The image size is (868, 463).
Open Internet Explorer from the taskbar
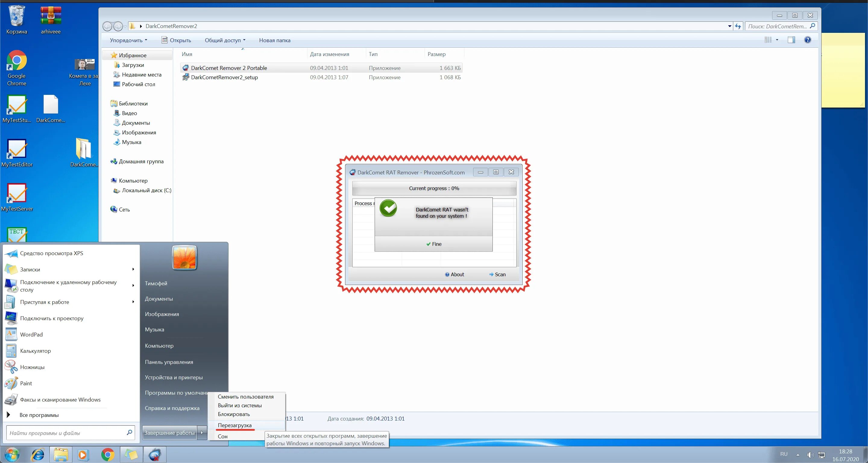[38, 455]
